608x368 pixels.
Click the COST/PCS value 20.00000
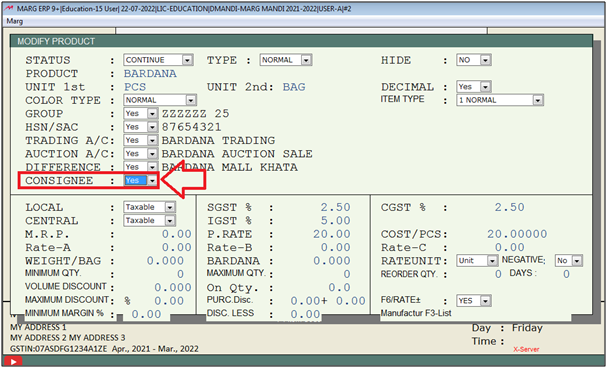pyautogui.click(x=517, y=234)
